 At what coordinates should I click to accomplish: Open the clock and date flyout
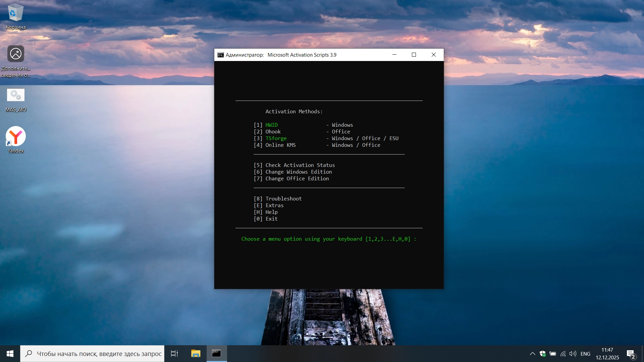pyautogui.click(x=607, y=354)
